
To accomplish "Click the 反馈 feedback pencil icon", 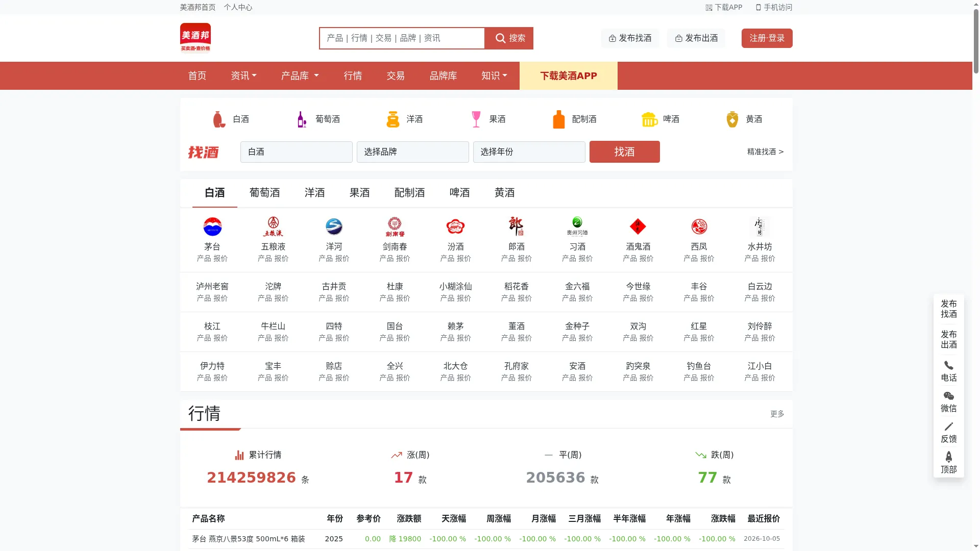I will click(949, 427).
